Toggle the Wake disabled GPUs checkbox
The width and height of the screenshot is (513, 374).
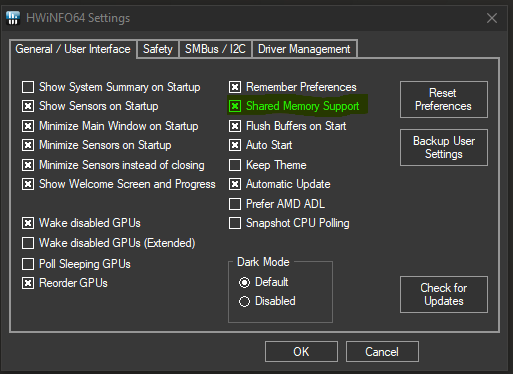pos(28,223)
